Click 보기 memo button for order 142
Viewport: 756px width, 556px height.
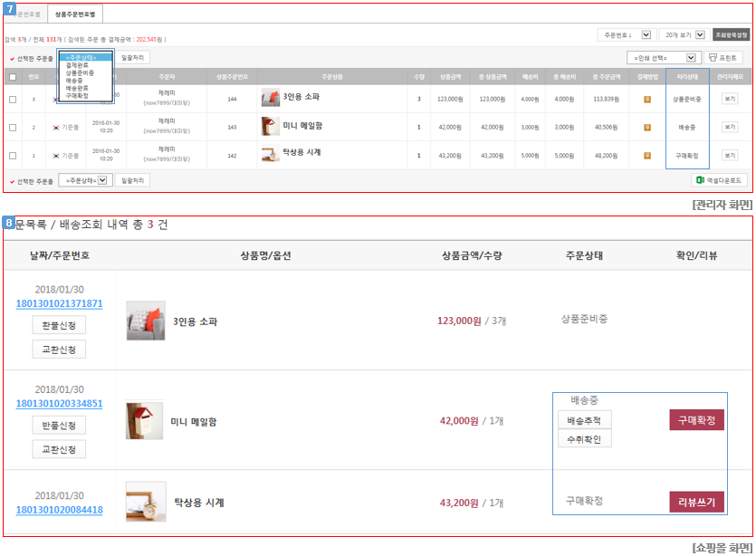[730, 155]
